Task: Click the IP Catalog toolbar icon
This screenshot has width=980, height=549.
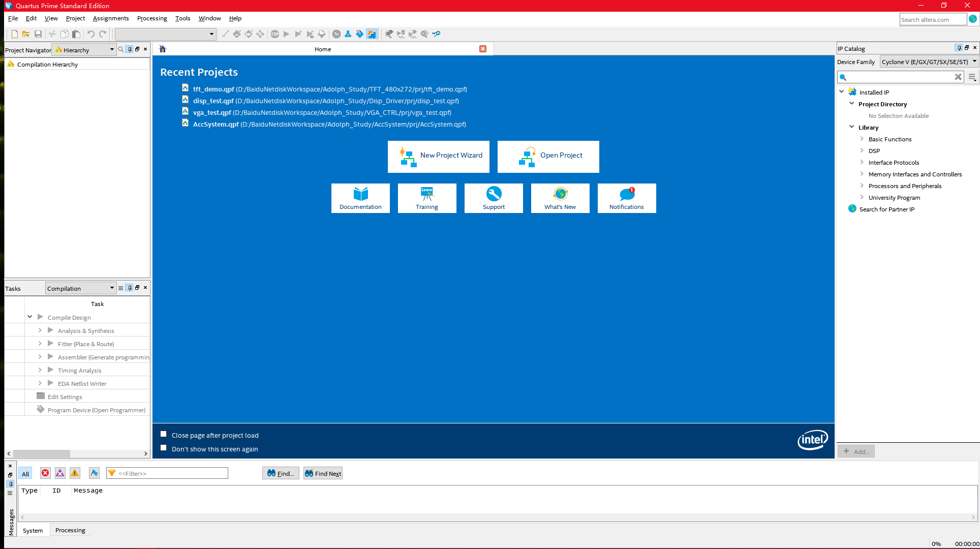Action: click(x=372, y=34)
